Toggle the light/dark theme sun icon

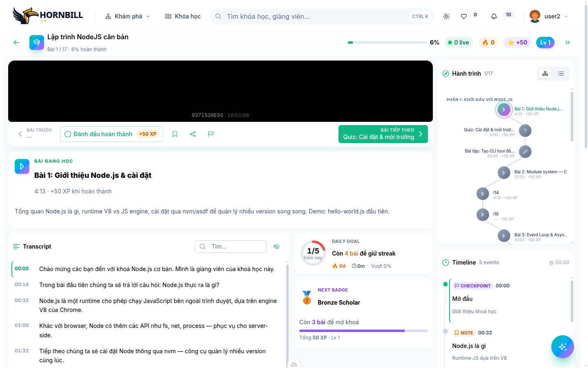pyautogui.click(x=446, y=16)
